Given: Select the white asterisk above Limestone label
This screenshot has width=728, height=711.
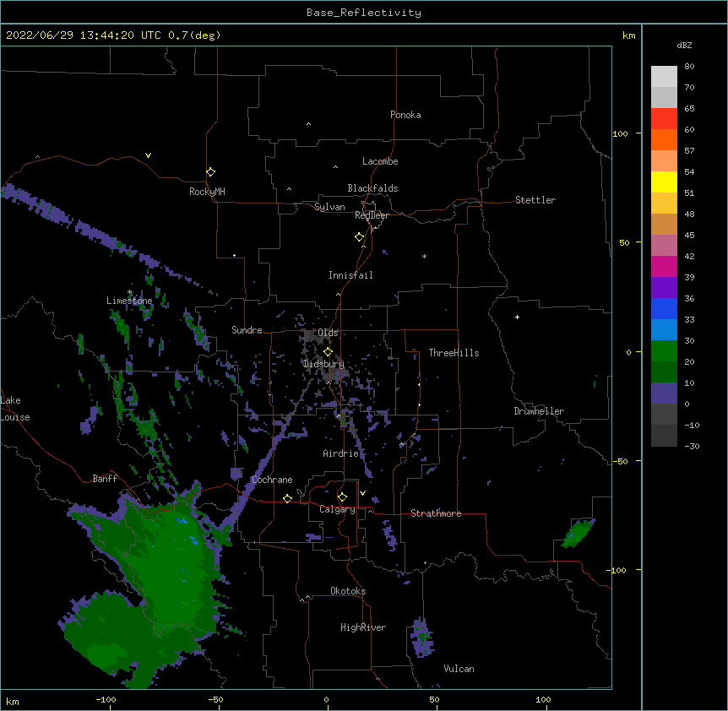Looking at the screenshot, I should coord(130,292).
